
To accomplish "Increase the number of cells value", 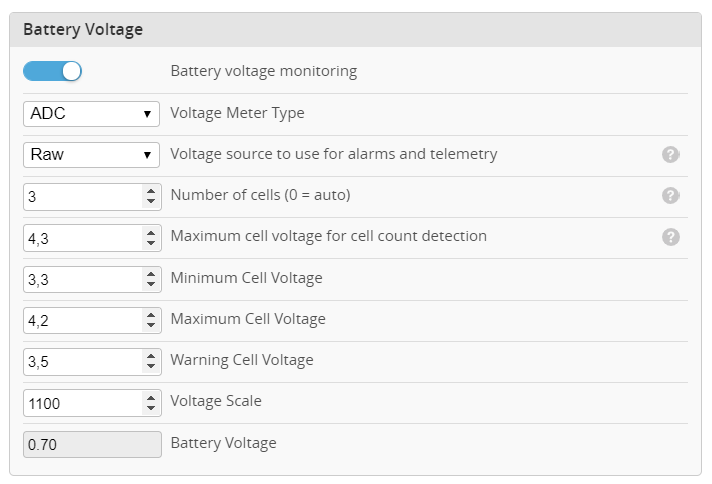I will [x=151, y=191].
